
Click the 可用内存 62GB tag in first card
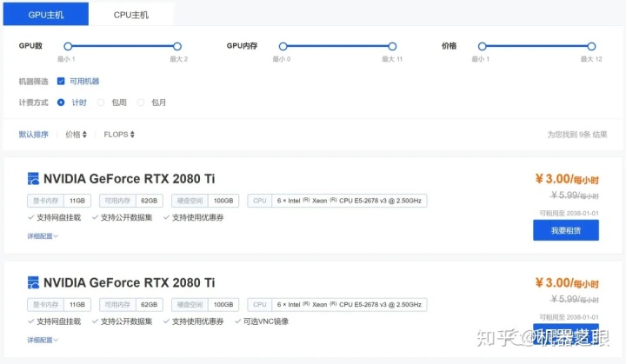pos(131,201)
